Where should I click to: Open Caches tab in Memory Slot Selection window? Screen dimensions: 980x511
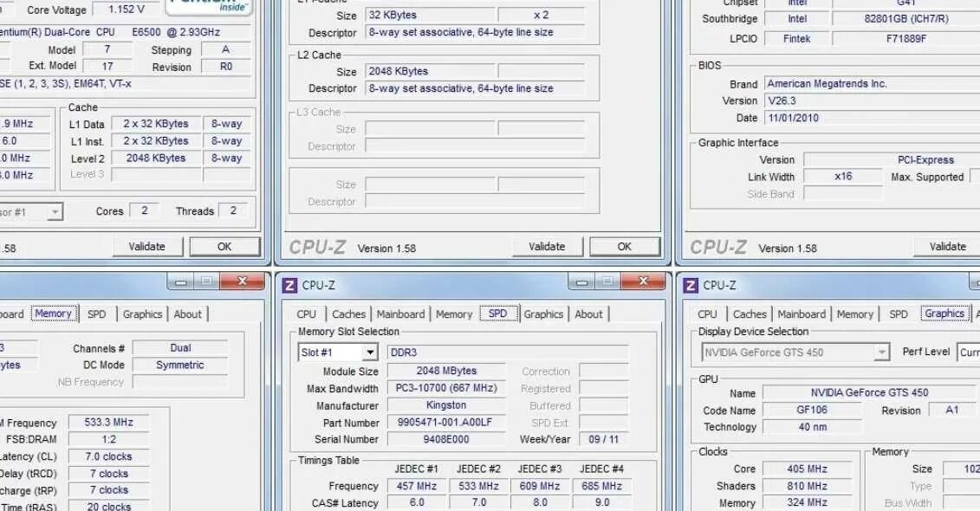(x=348, y=314)
